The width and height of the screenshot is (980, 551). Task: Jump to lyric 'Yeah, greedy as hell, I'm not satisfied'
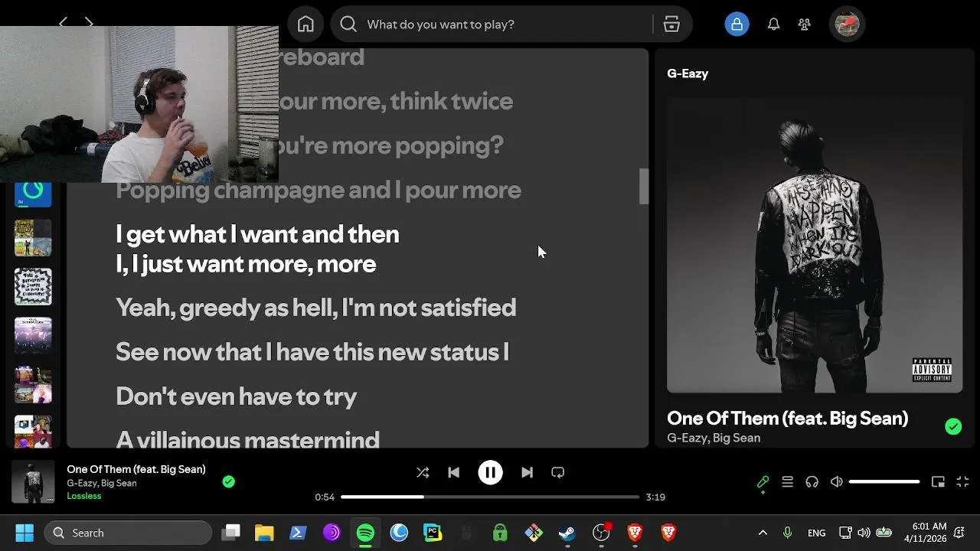coord(315,308)
